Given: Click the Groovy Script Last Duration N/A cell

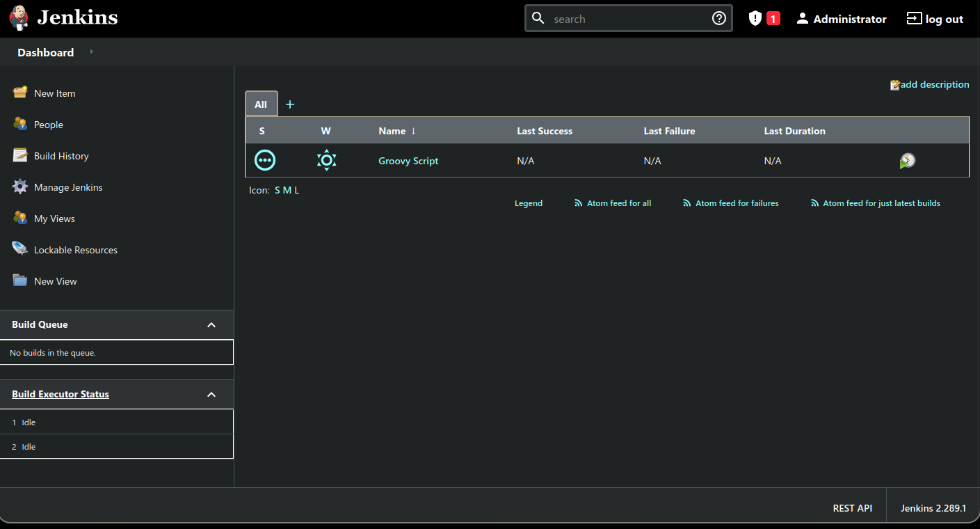Looking at the screenshot, I should coord(773,161).
